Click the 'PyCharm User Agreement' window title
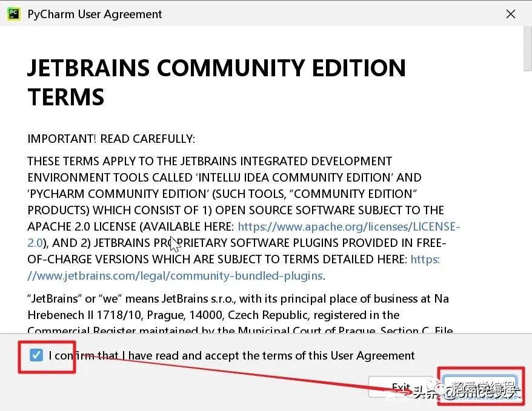This screenshot has height=411, width=532. point(95,15)
